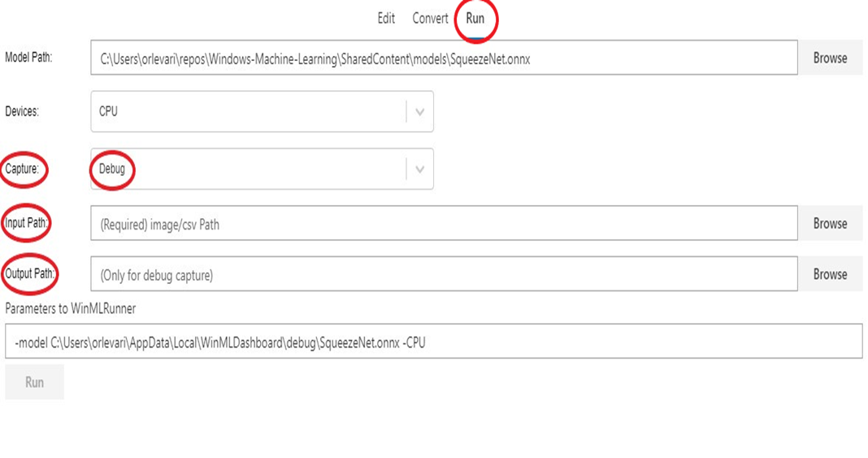Screen dimensions: 868x458
Task: Click the Model Path label
Action: tap(28, 57)
